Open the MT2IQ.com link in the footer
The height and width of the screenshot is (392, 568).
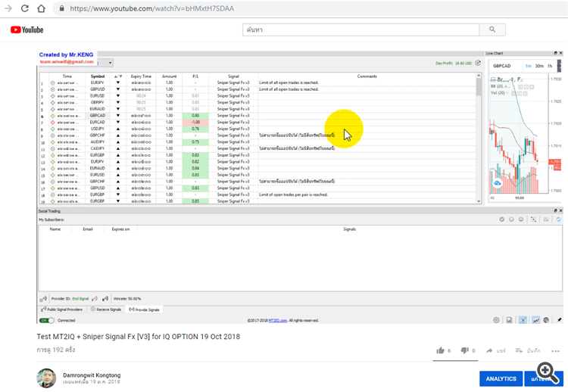tap(277, 320)
